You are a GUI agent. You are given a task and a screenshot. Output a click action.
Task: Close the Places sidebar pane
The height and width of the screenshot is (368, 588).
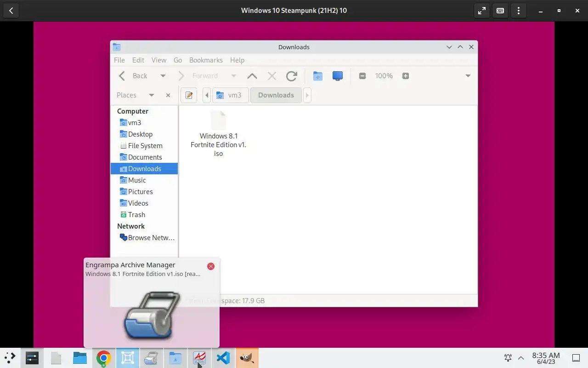tap(168, 95)
